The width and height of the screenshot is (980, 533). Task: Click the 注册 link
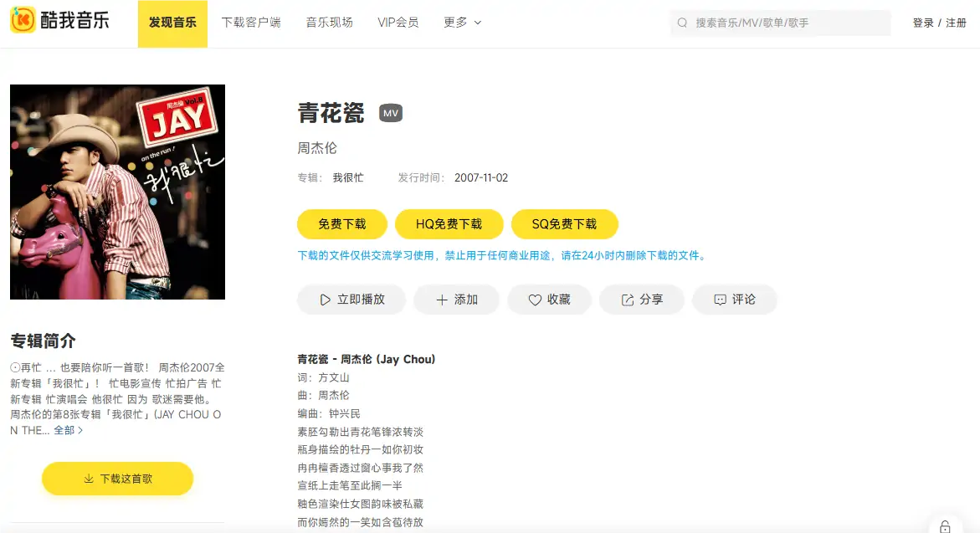tap(957, 23)
